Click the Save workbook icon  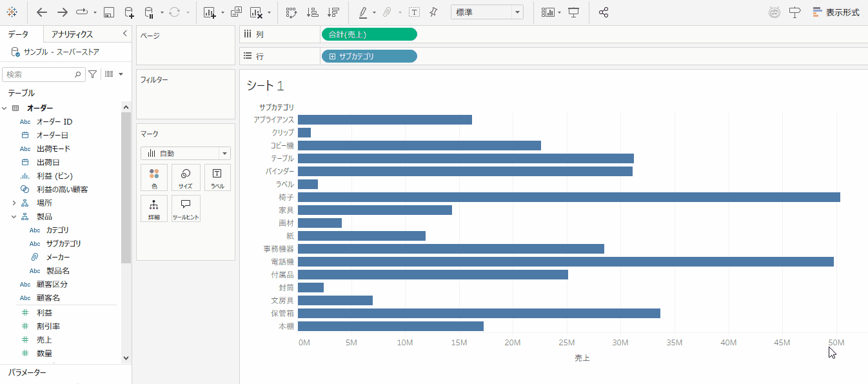109,12
